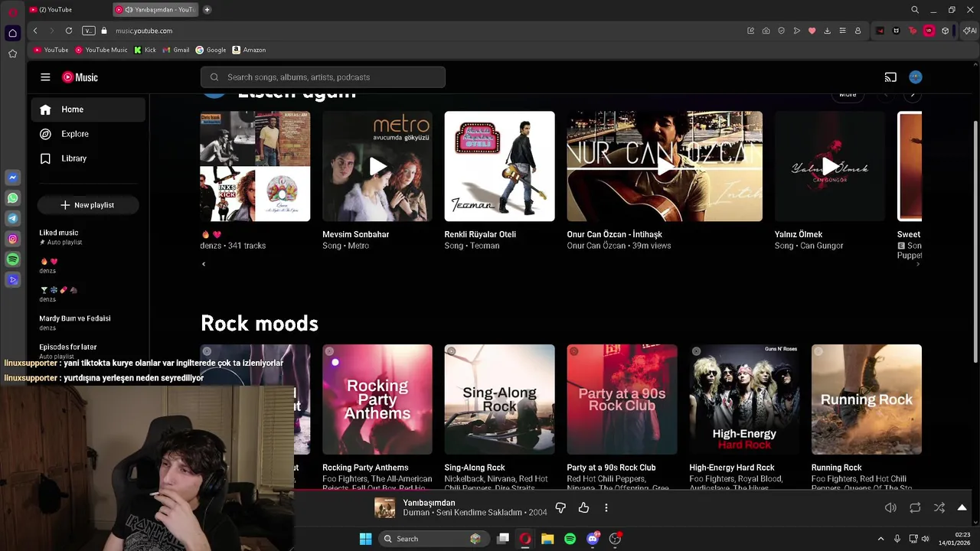
Task: Open the player volume control
Action: click(890, 508)
